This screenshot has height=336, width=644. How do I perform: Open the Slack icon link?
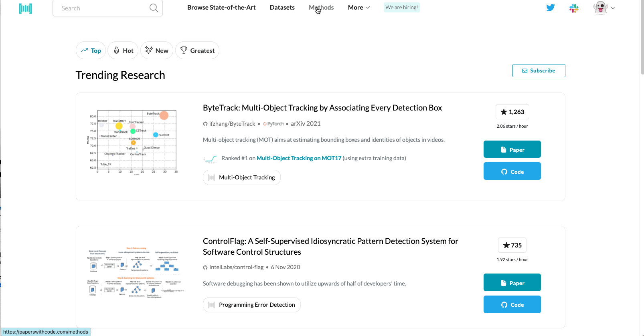pyautogui.click(x=574, y=8)
